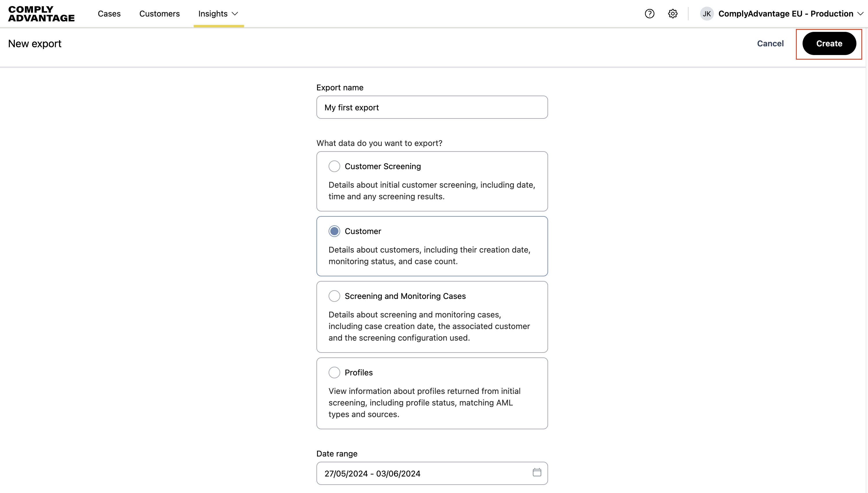Viewport: 868px width, 493px height.
Task: Click the Export name text field
Action: (x=432, y=107)
